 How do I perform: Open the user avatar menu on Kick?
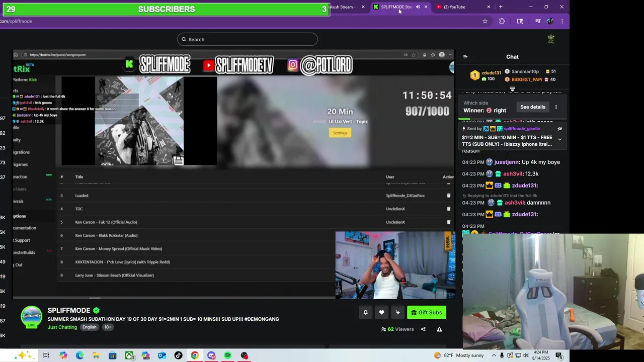(551, 39)
